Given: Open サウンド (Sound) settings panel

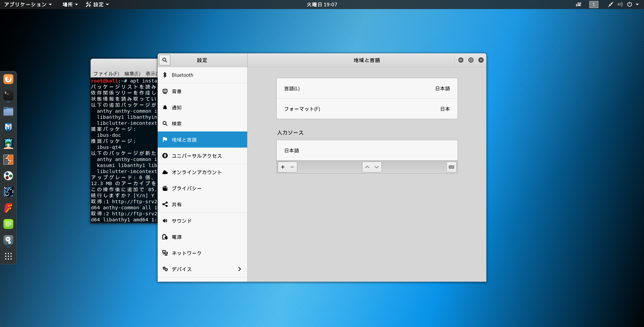Looking at the screenshot, I should point(202,221).
